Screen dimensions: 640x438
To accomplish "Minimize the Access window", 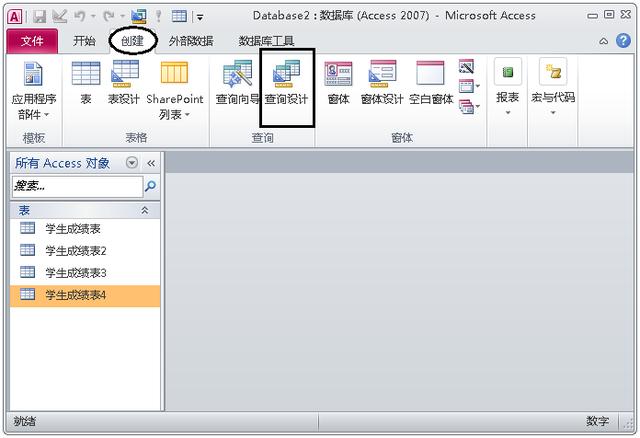I will coord(592,16).
